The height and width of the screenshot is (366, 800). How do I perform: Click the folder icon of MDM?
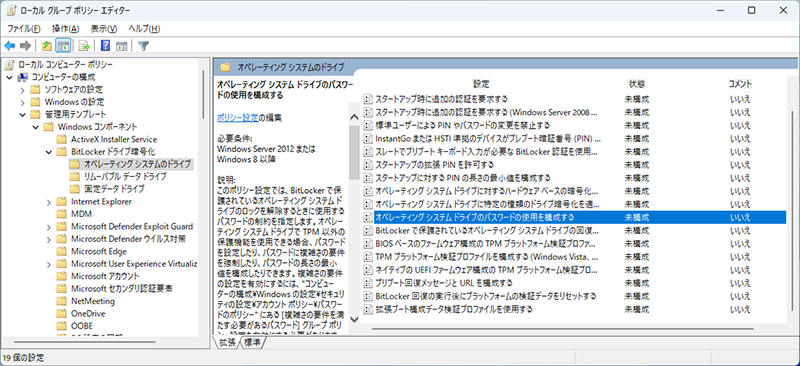(62, 214)
